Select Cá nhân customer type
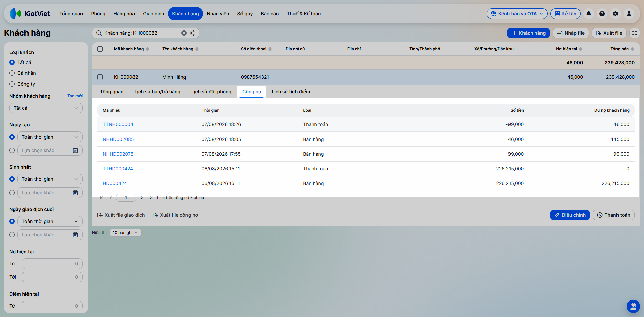The width and height of the screenshot is (644, 317). point(12,73)
